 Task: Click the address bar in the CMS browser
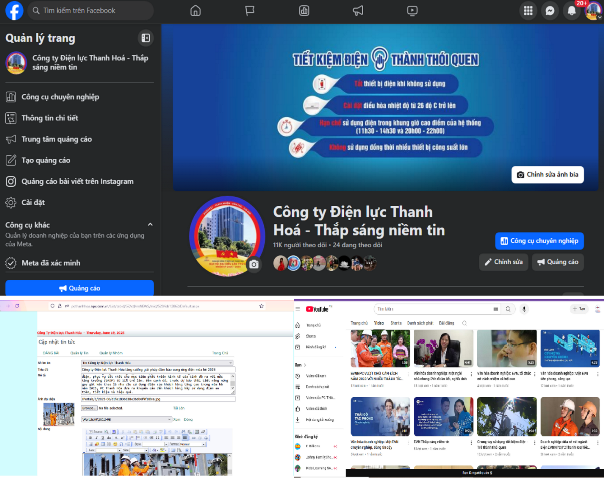(x=154, y=306)
